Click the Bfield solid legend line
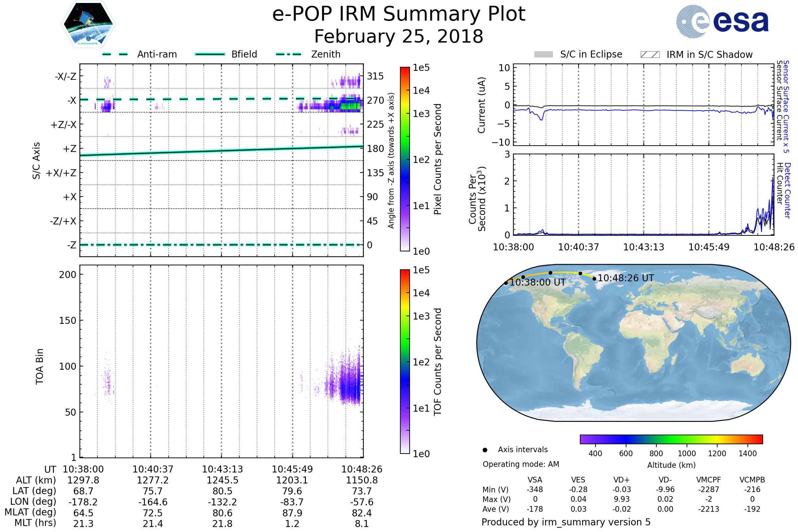Image resolution: width=798 pixels, height=532 pixels. (210, 54)
